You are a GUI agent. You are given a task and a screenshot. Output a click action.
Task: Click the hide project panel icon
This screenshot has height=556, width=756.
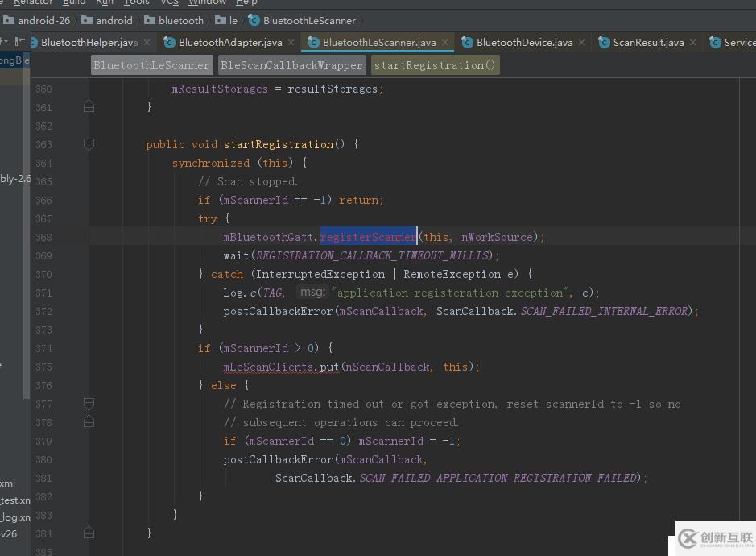[x=19, y=42]
